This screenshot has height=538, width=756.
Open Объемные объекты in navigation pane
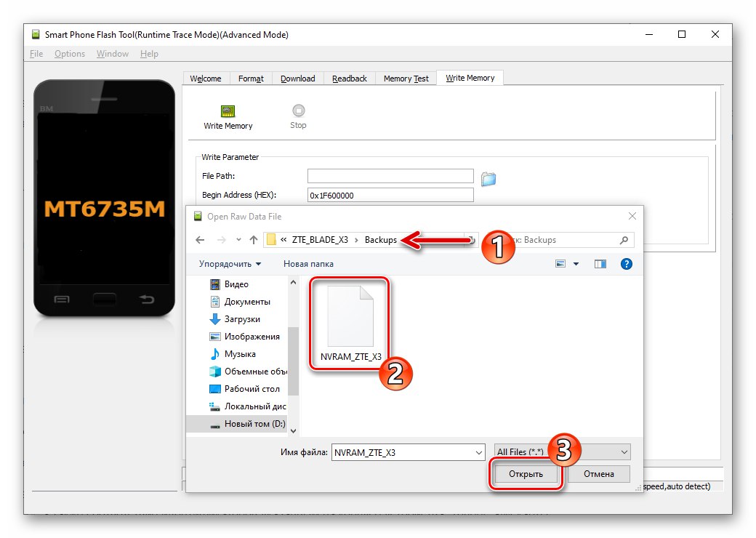click(248, 372)
